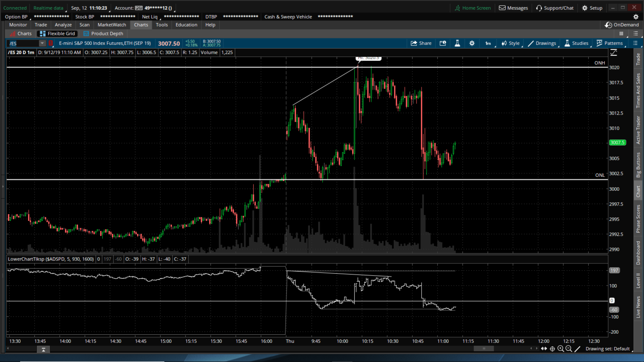Open the Live News sidebar panel

(x=638, y=307)
